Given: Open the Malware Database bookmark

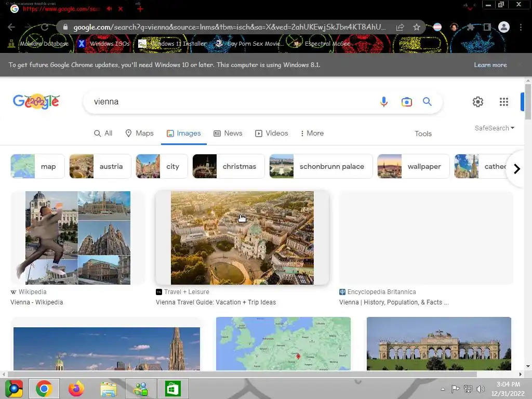Looking at the screenshot, I should [38, 44].
